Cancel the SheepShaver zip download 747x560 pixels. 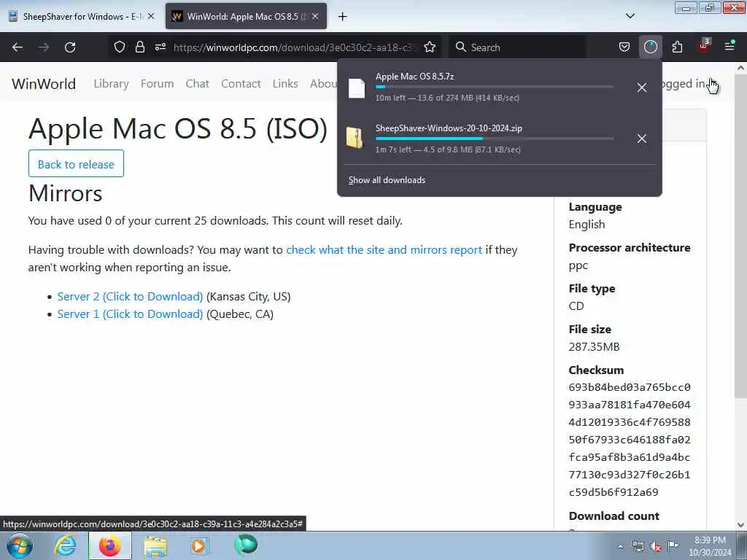pos(642,139)
